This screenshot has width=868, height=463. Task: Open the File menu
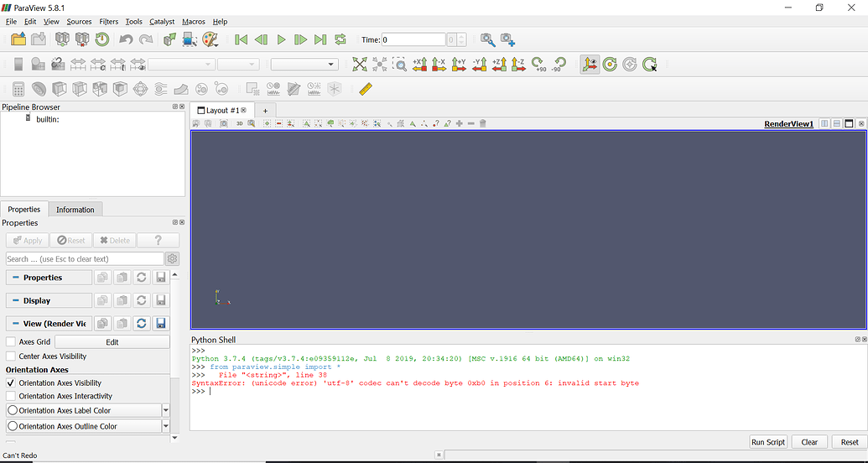point(12,22)
